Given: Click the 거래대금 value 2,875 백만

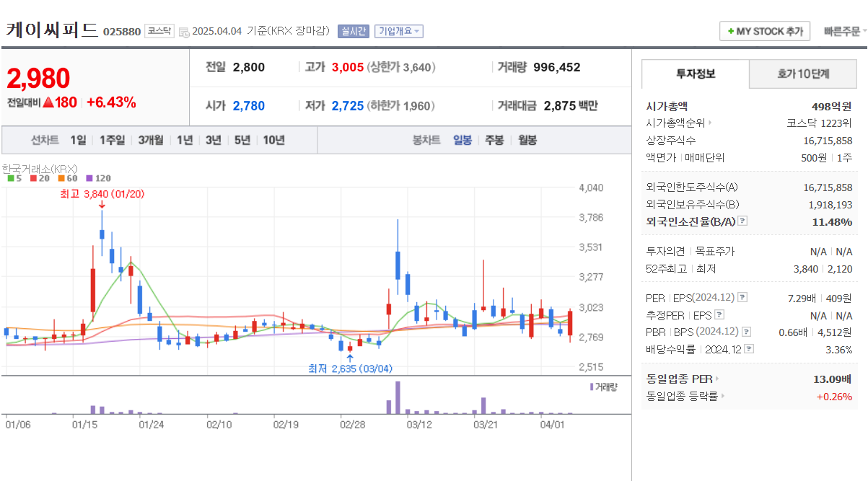Looking at the screenshot, I should [571, 106].
